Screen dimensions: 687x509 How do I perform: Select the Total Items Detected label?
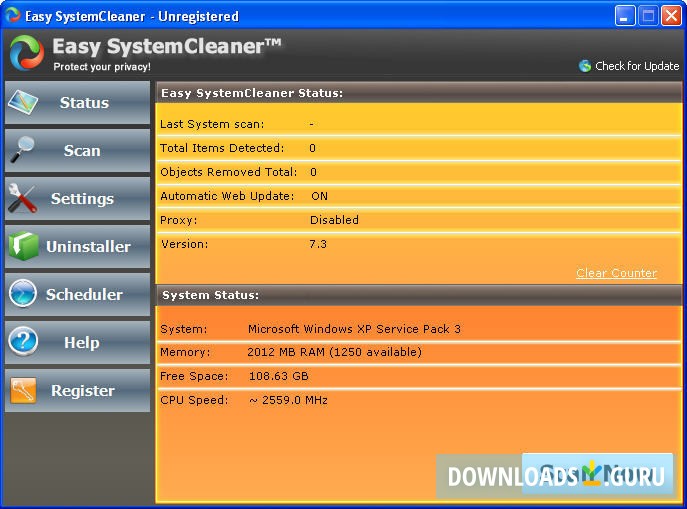[x=222, y=148]
